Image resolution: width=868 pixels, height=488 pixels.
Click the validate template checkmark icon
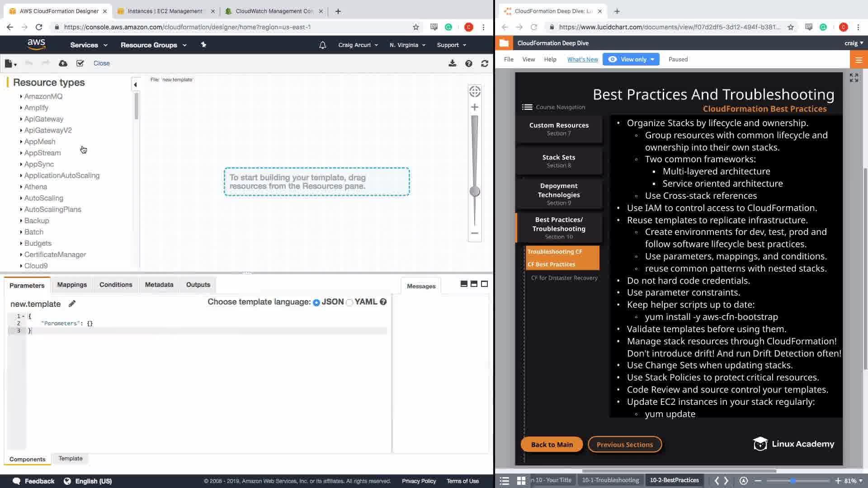pyautogui.click(x=80, y=63)
